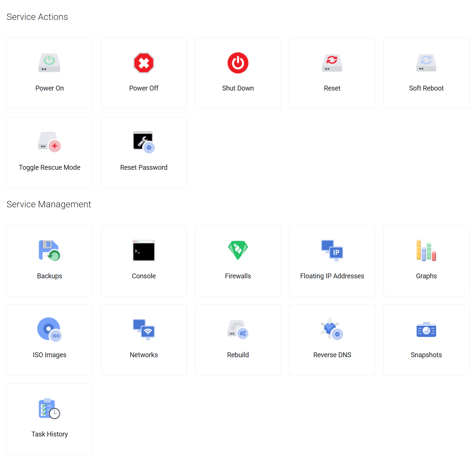Open the Task History clipboard icon
The width and height of the screenshot is (476, 459).
[x=49, y=409]
